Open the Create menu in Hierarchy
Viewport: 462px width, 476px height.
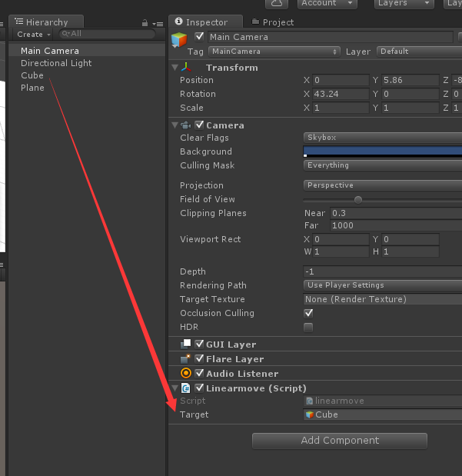coord(33,35)
